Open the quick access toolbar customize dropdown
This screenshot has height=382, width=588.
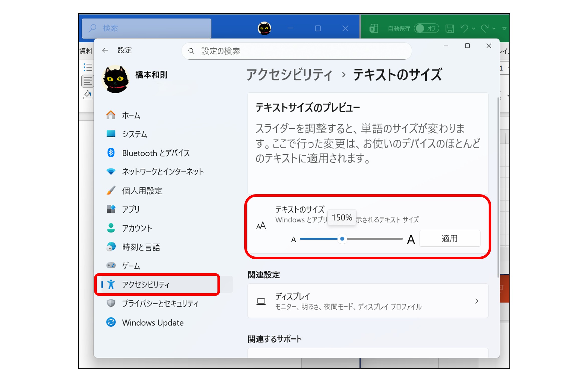pyautogui.click(x=504, y=29)
